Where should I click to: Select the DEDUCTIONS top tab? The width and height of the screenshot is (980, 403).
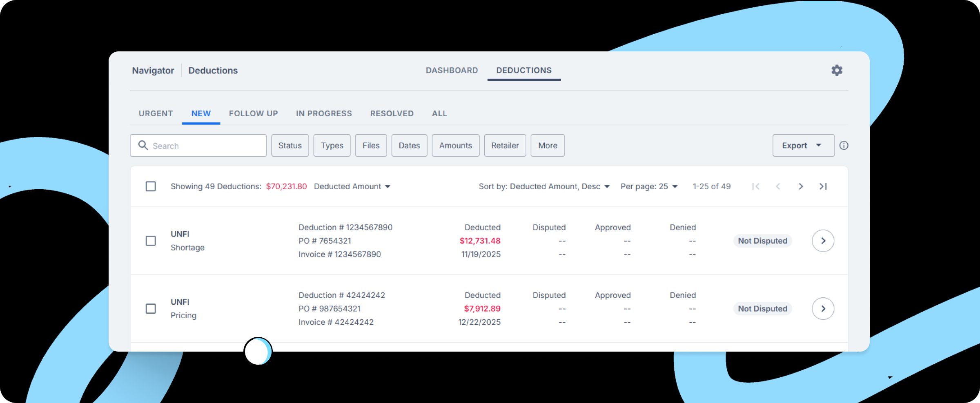click(x=524, y=70)
